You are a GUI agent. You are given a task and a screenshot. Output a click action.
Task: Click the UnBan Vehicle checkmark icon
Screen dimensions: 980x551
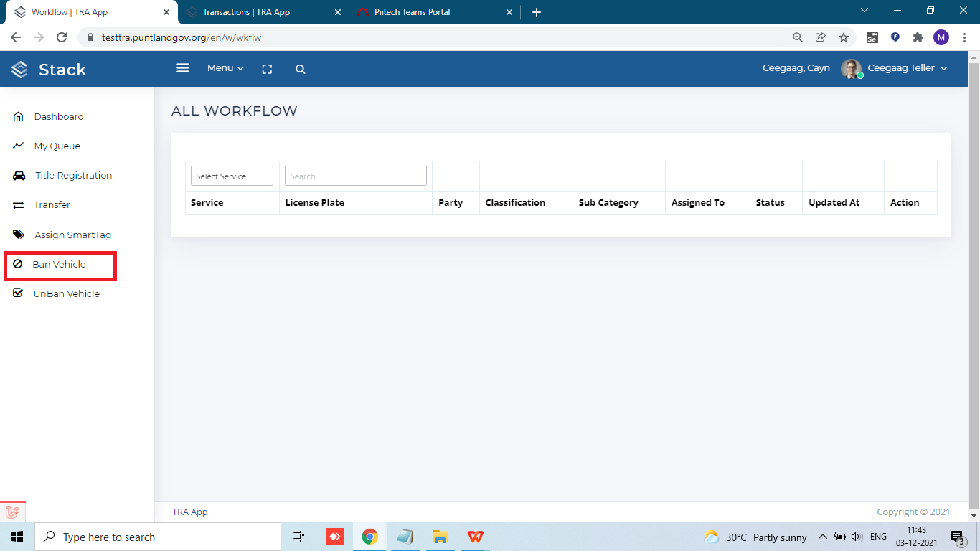19,293
